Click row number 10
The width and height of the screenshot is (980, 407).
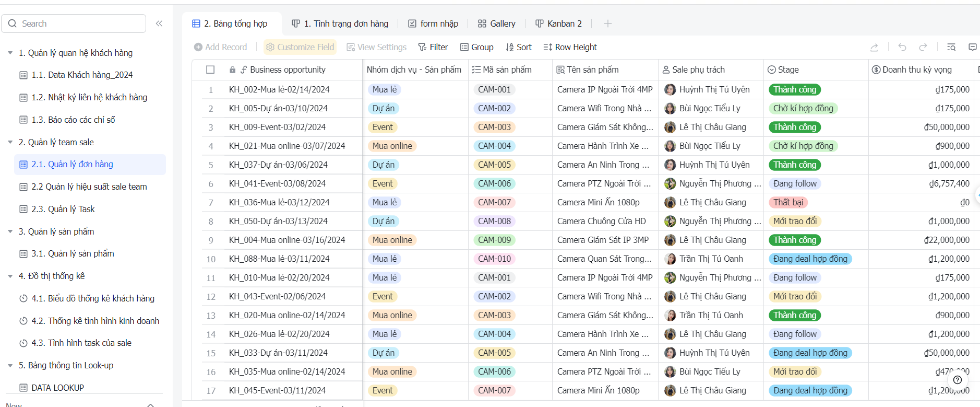tap(211, 259)
